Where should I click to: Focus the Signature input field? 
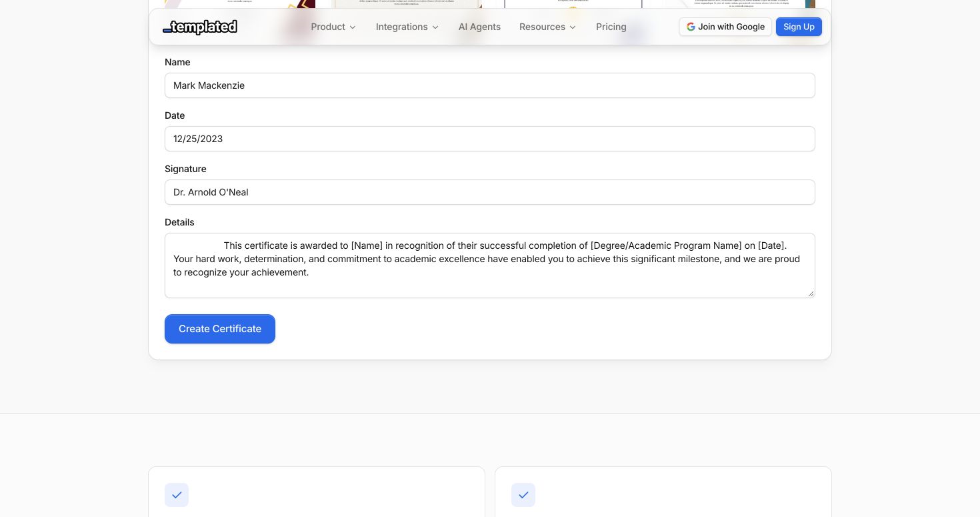[490, 192]
